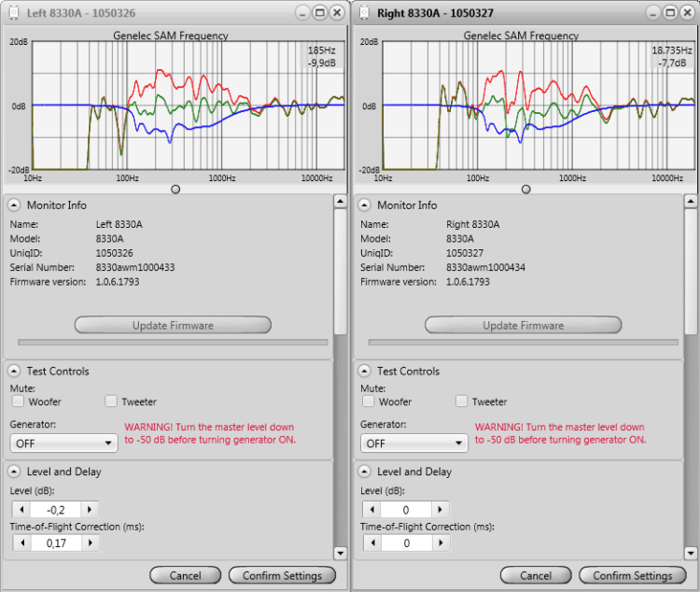Cancel changes in Left 8330A window
Viewport: 700px width, 592px height.
[186, 575]
